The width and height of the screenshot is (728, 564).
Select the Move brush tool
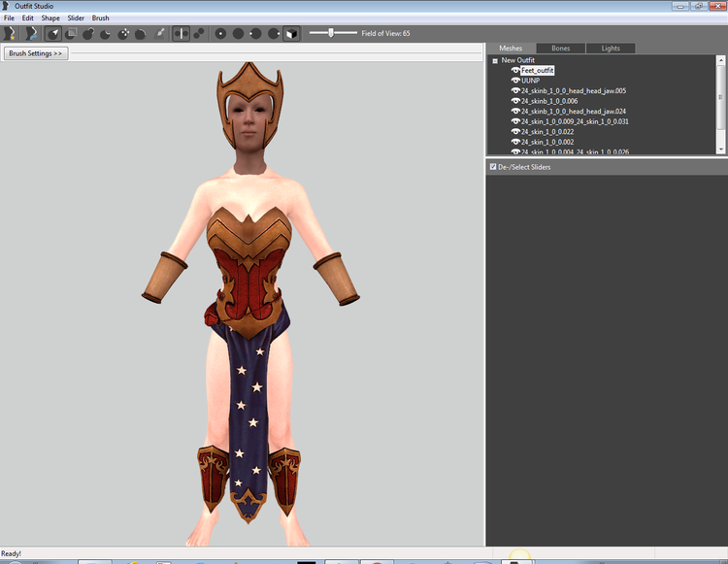pos(123,33)
